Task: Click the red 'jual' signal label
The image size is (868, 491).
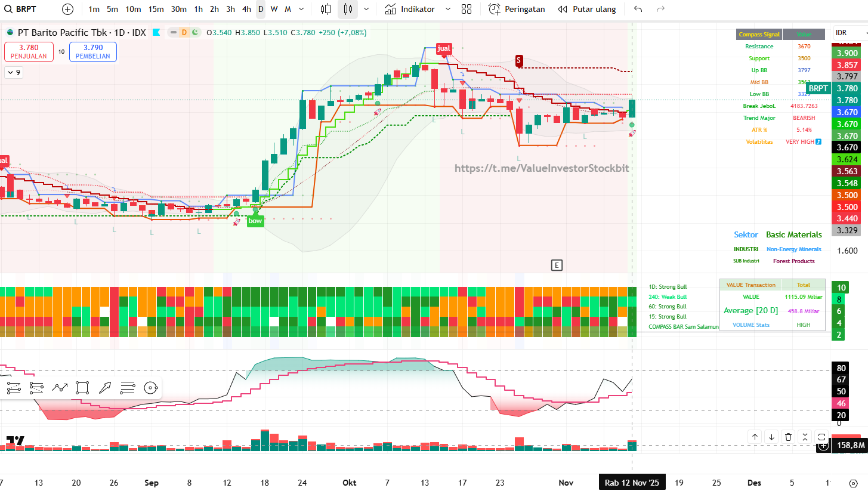Action: tap(444, 48)
